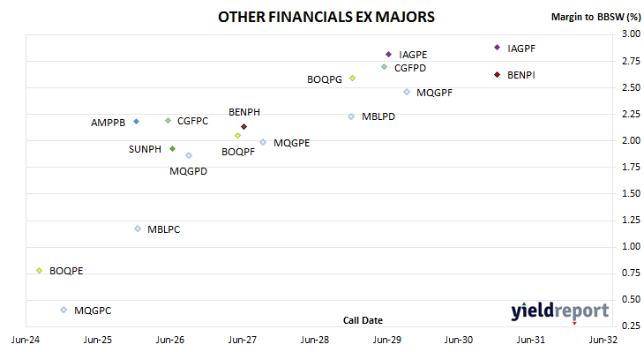Select the purple IAGPE data point
The image size is (644, 352).
388,54
